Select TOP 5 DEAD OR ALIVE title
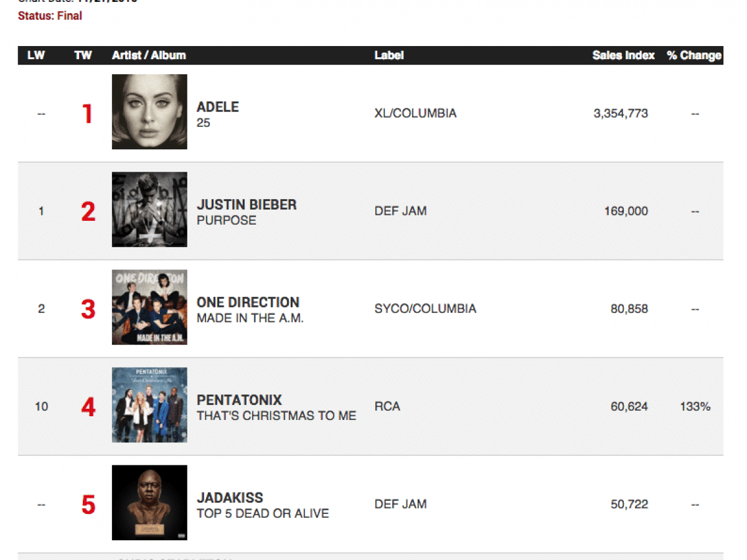 pyautogui.click(x=263, y=513)
